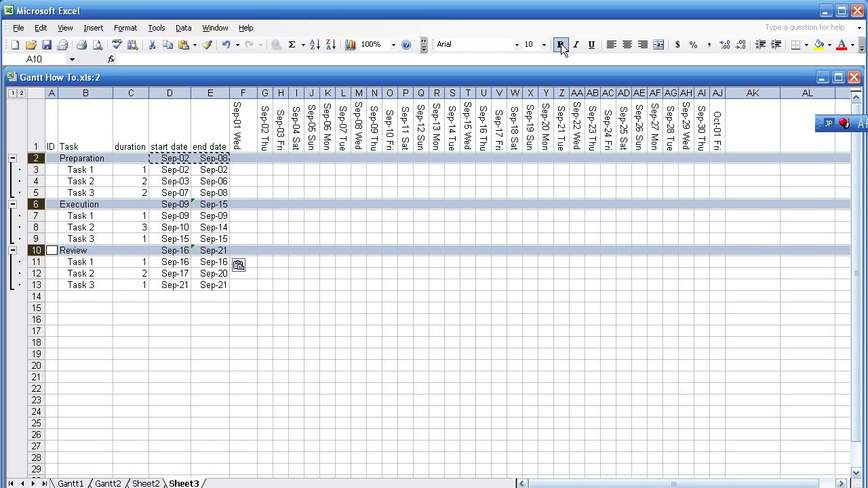This screenshot has width=868, height=488.
Task: Switch to the Gantt2 sheet tab
Action: pyautogui.click(x=108, y=483)
